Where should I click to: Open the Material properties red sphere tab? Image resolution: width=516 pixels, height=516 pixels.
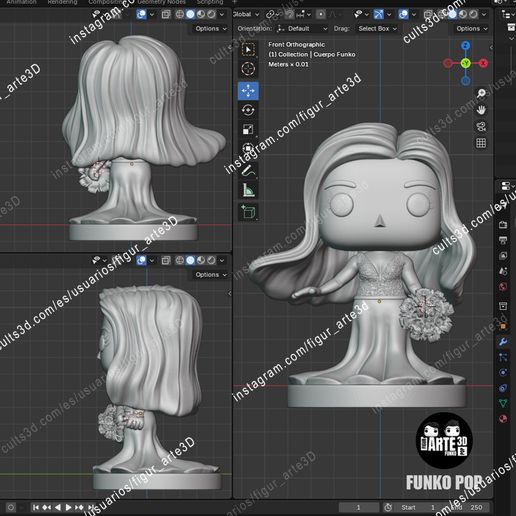tap(503, 419)
